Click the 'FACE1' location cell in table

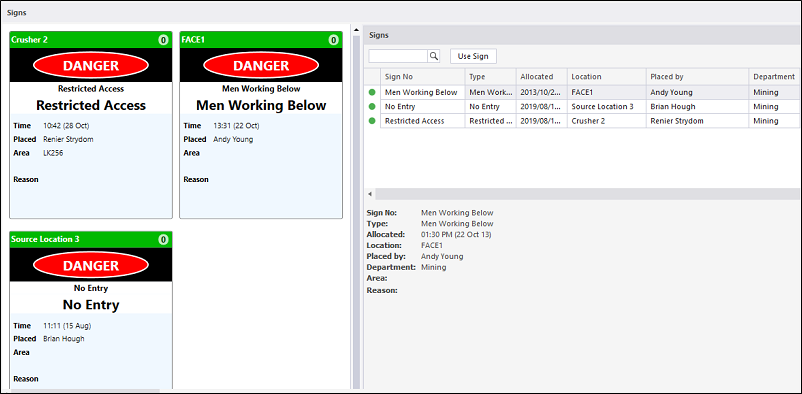coord(607,93)
